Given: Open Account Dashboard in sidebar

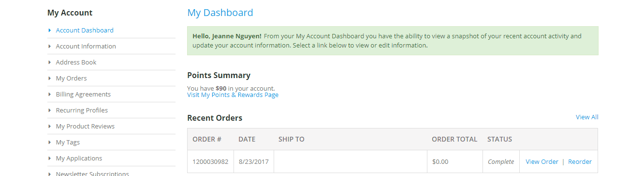Looking at the screenshot, I should point(85,30).
